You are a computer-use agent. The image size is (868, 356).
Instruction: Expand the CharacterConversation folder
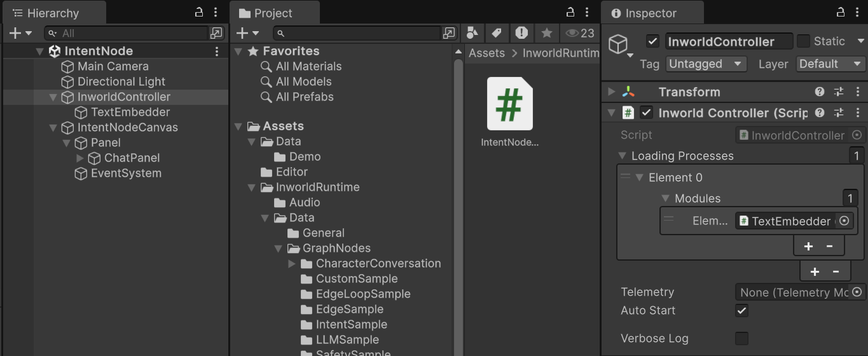[292, 264]
